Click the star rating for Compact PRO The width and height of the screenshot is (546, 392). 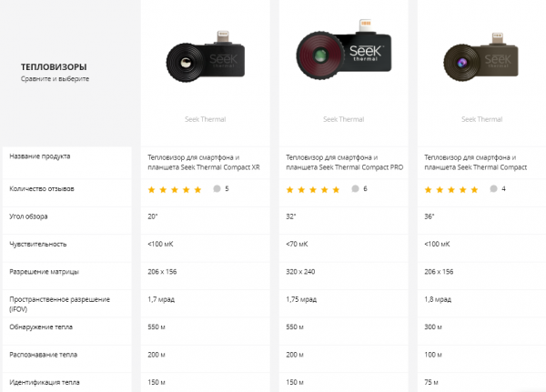click(312, 189)
